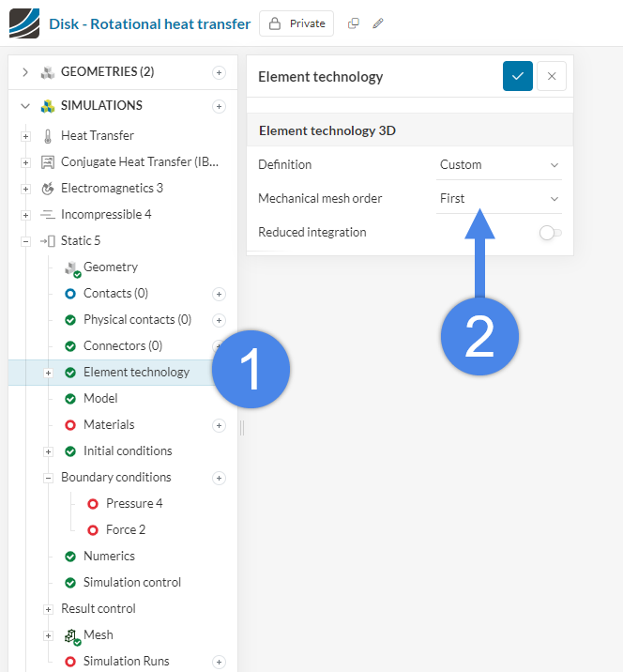Image resolution: width=623 pixels, height=672 pixels.
Task: Add a boundary condition with plus icon
Action: [219, 478]
